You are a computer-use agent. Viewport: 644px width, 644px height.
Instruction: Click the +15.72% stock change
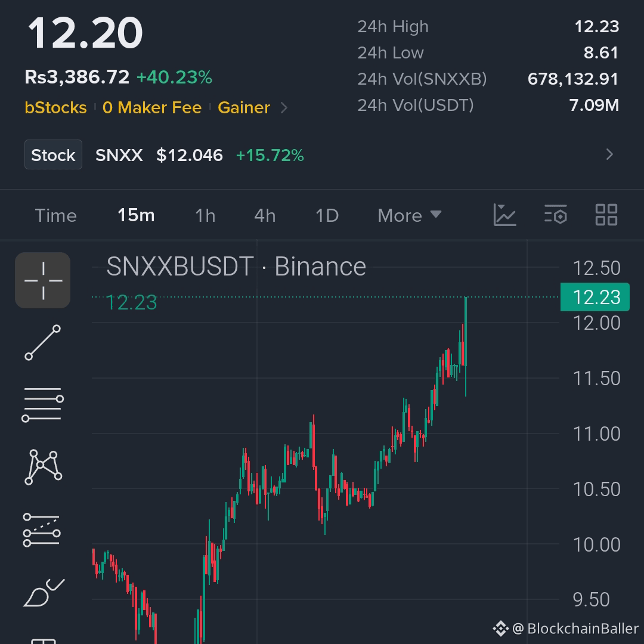(x=270, y=155)
